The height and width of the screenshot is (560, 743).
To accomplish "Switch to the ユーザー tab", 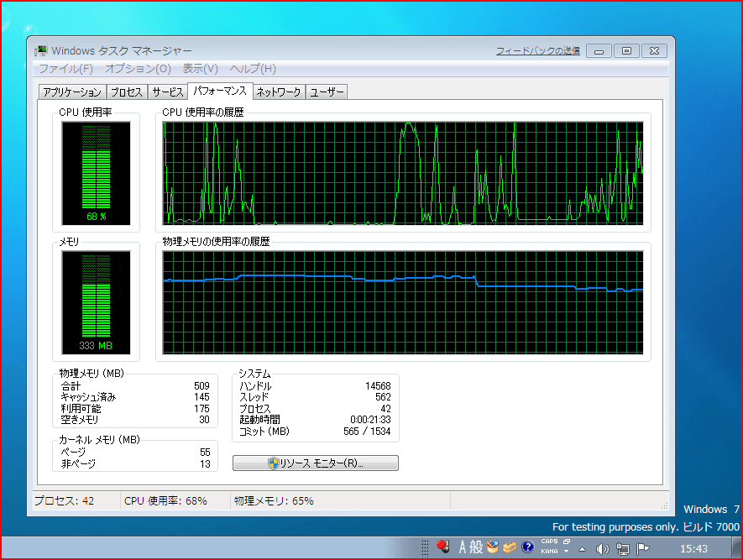I will click(x=327, y=92).
